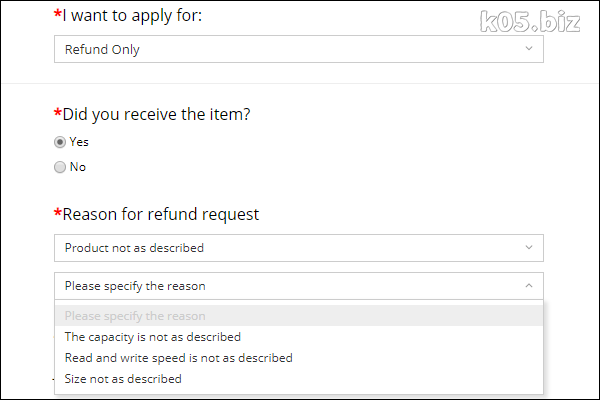
Task: Click the "No" text label beside the radio
Action: pyautogui.click(x=78, y=167)
